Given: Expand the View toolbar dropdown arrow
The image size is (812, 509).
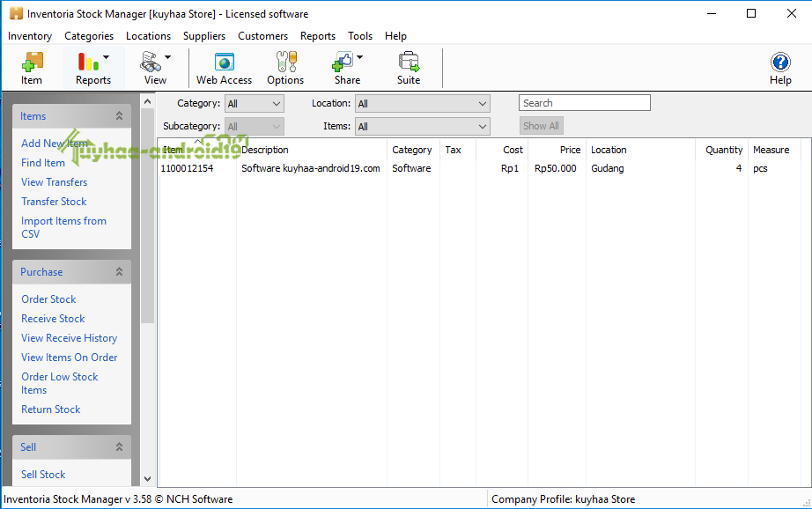Looking at the screenshot, I should pyautogui.click(x=168, y=57).
